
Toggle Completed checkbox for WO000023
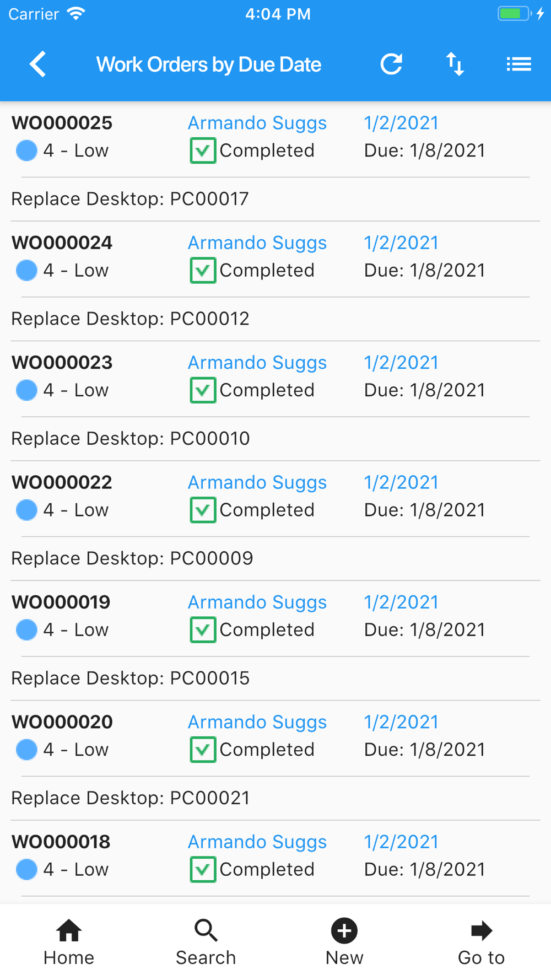[203, 390]
